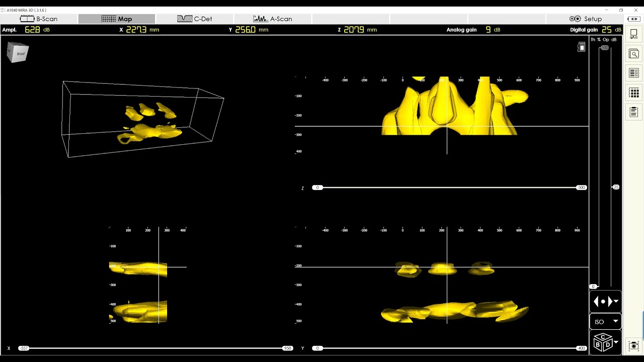Click the Z slider handle at 500

(581, 188)
